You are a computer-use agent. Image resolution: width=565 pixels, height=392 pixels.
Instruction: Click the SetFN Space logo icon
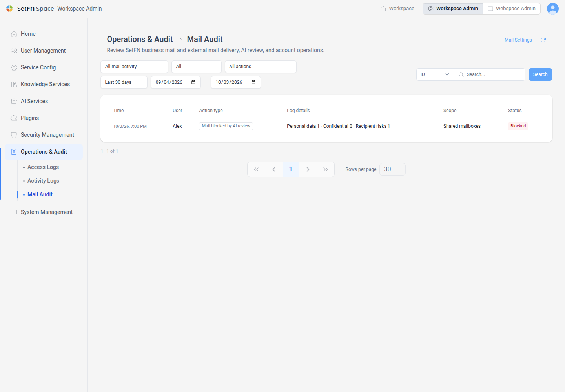click(x=9, y=9)
